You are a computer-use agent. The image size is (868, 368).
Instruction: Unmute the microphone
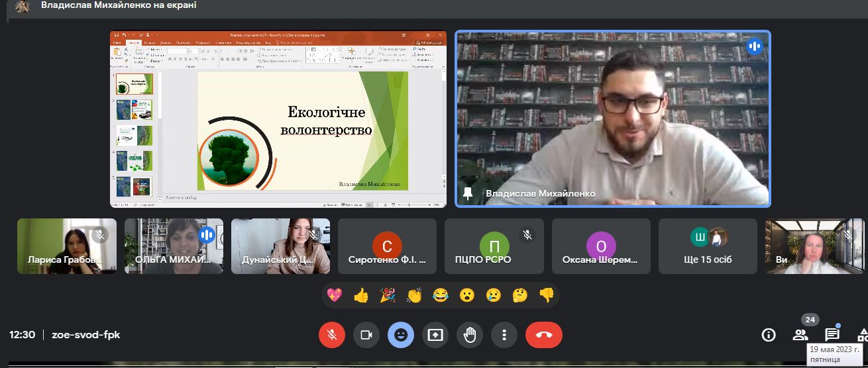(332, 335)
